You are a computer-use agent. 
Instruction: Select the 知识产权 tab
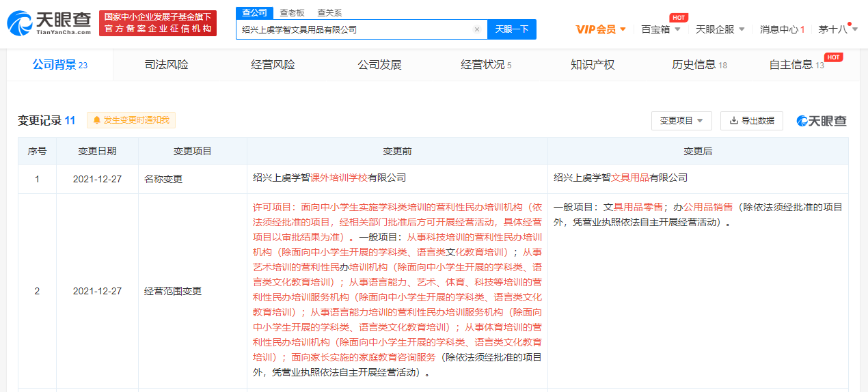coord(593,65)
